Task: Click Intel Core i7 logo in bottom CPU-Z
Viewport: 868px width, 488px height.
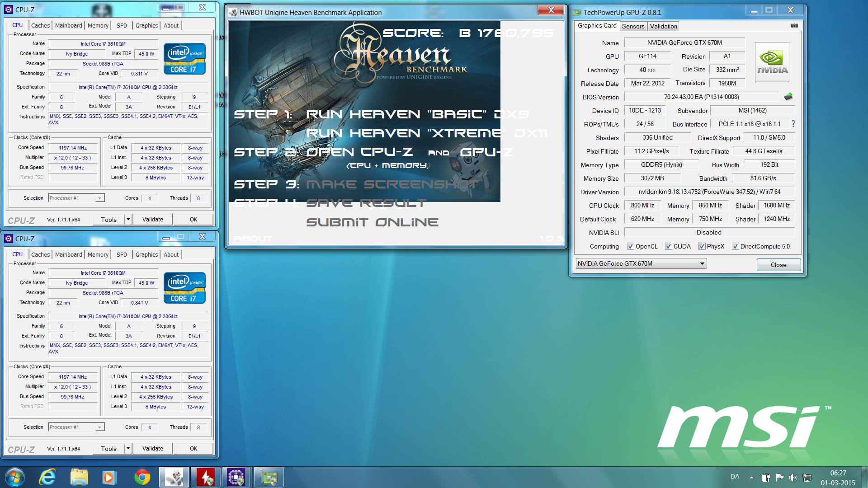Action: tap(184, 288)
